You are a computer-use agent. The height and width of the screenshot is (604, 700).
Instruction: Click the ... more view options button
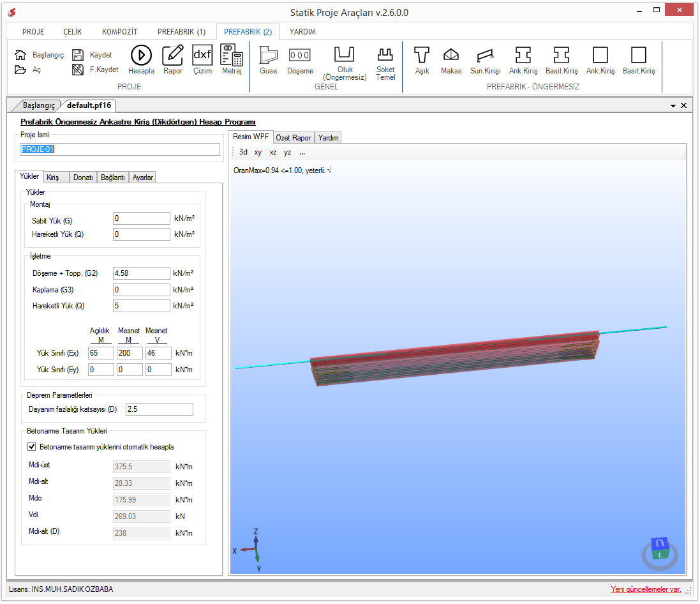tap(302, 153)
